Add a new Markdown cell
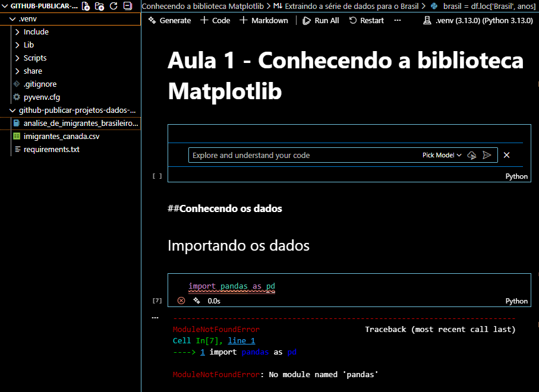 click(x=264, y=20)
